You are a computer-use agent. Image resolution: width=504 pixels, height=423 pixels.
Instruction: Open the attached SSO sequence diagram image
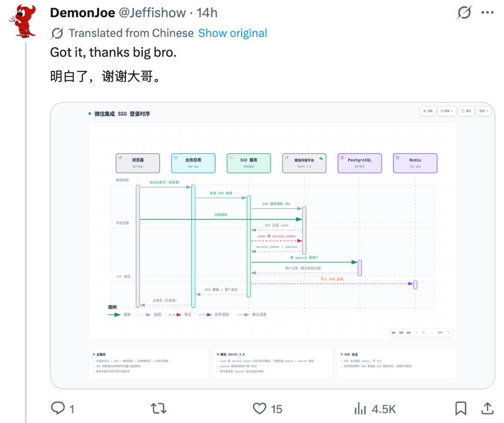point(272,246)
